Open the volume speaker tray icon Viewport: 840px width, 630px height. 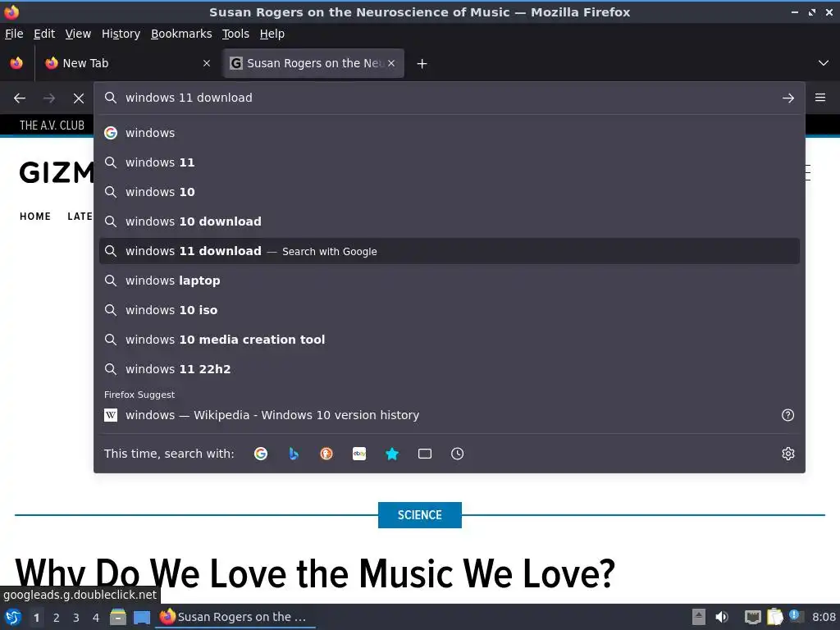(722, 617)
